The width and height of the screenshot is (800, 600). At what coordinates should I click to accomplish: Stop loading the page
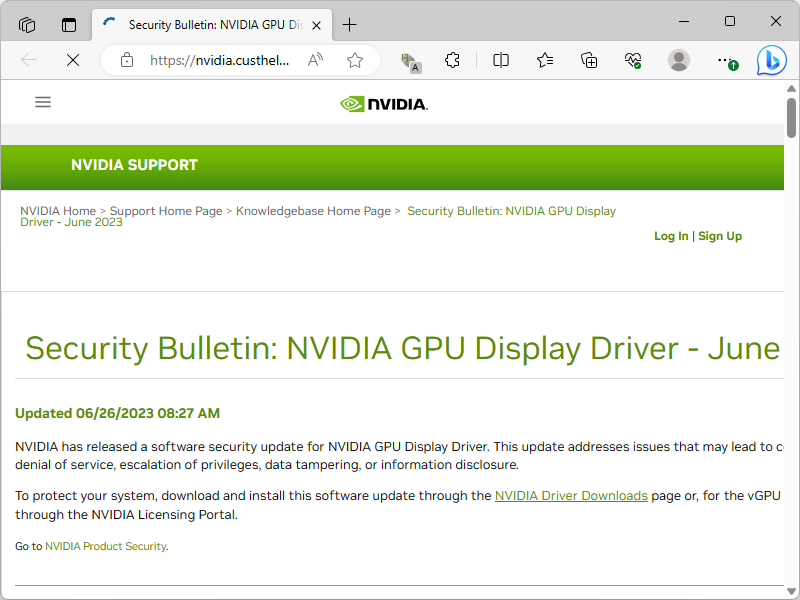tap(73, 60)
